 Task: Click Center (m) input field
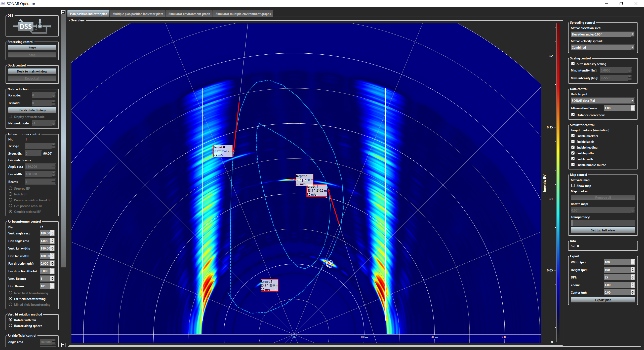[617, 292]
